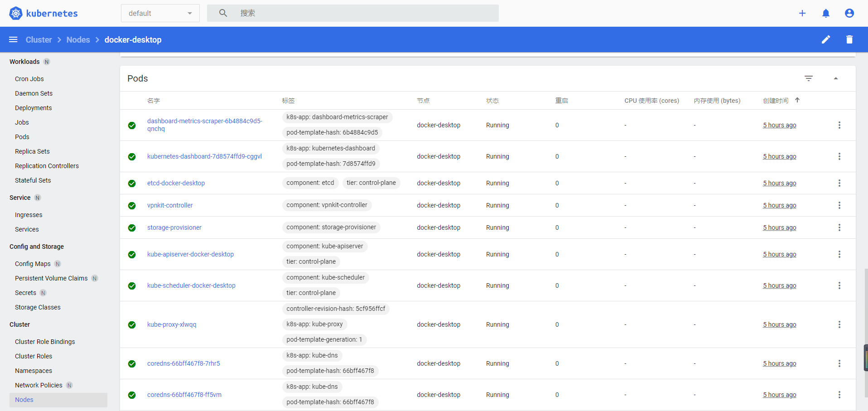
Task: Open Pods in sidebar
Action: tap(22, 137)
